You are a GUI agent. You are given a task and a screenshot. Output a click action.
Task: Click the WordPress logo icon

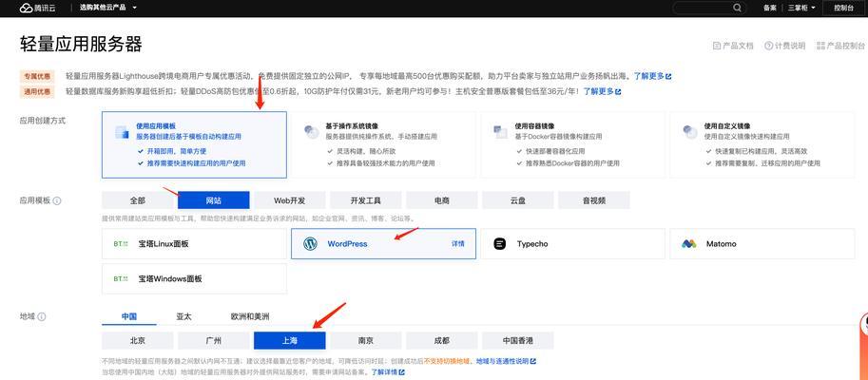311,244
